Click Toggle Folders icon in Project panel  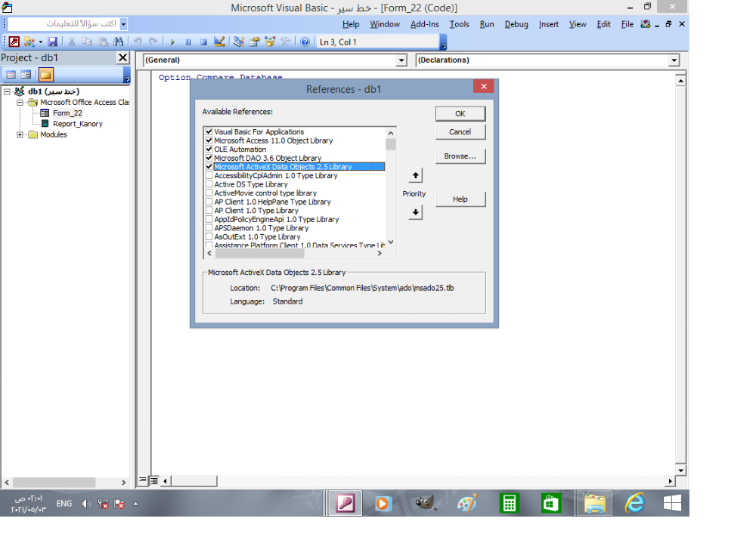point(46,75)
